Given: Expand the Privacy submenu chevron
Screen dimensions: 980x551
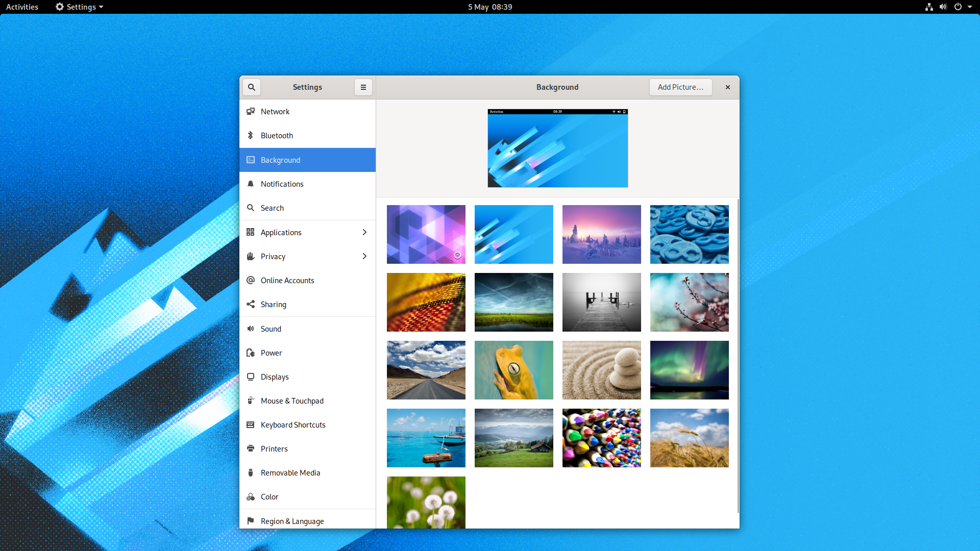Looking at the screenshot, I should [364, 257].
